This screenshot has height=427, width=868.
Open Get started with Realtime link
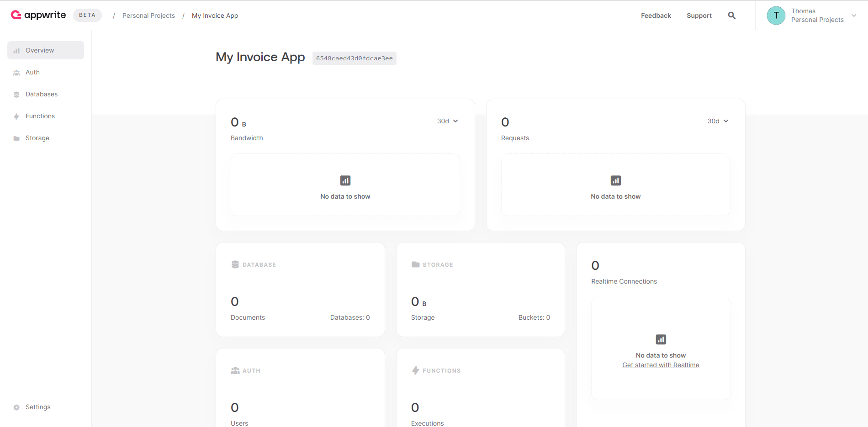(x=661, y=365)
